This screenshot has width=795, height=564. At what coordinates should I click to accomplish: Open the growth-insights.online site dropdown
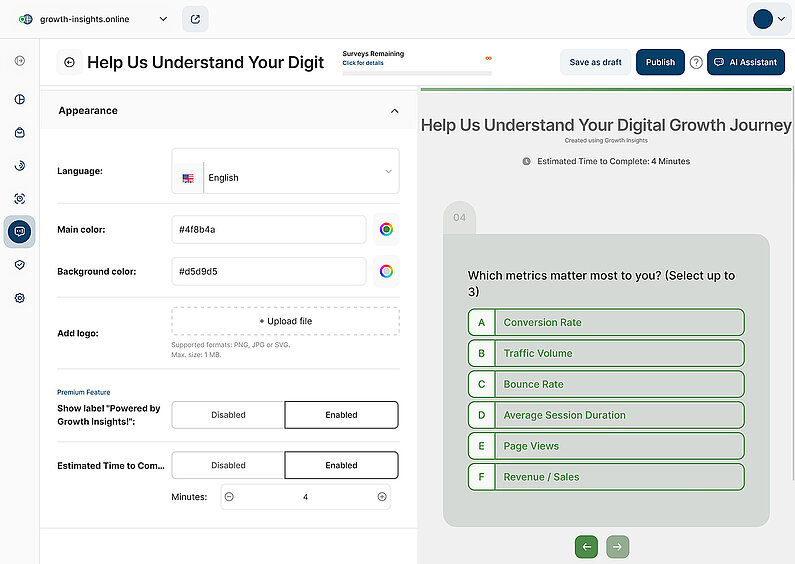click(x=163, y=19)
